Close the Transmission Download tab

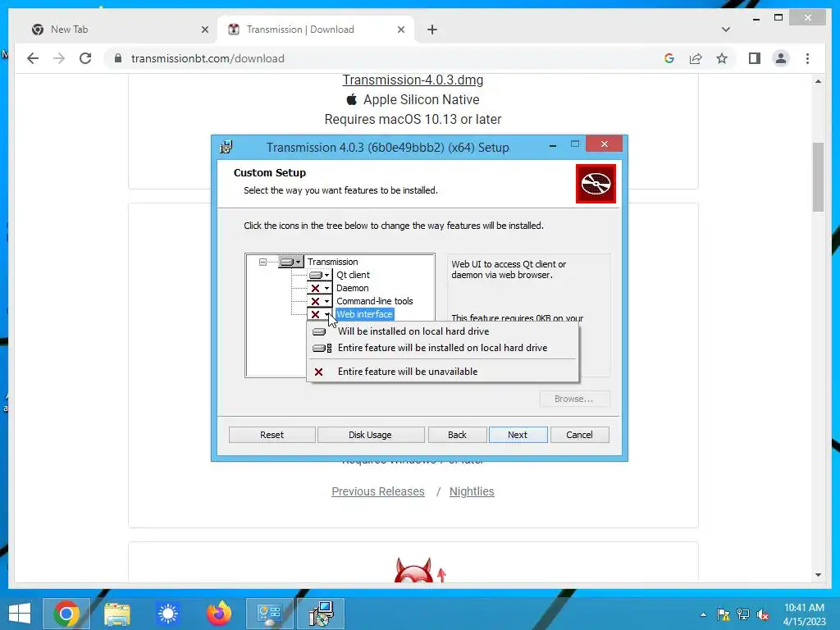400,30
